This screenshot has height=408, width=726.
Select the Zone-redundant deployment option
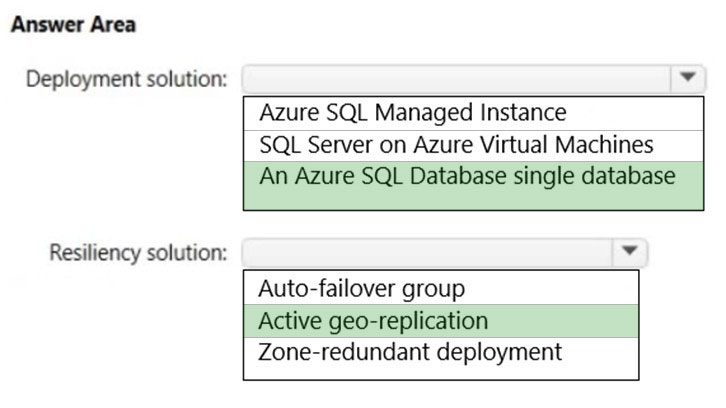click(x=441, y=358)
